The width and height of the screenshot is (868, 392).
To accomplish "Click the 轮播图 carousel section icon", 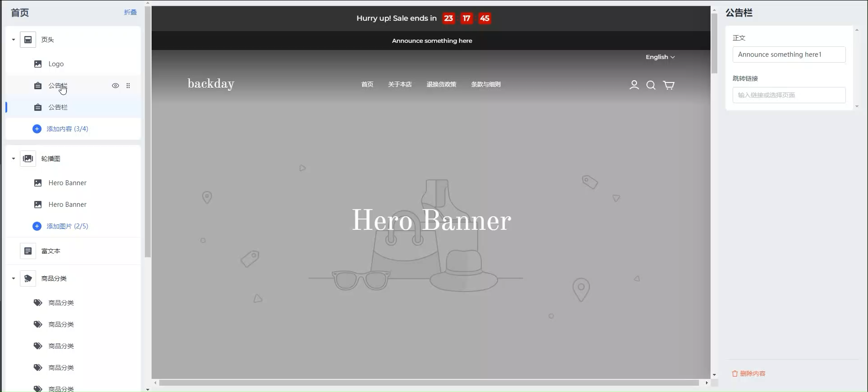I will point(28,159).
